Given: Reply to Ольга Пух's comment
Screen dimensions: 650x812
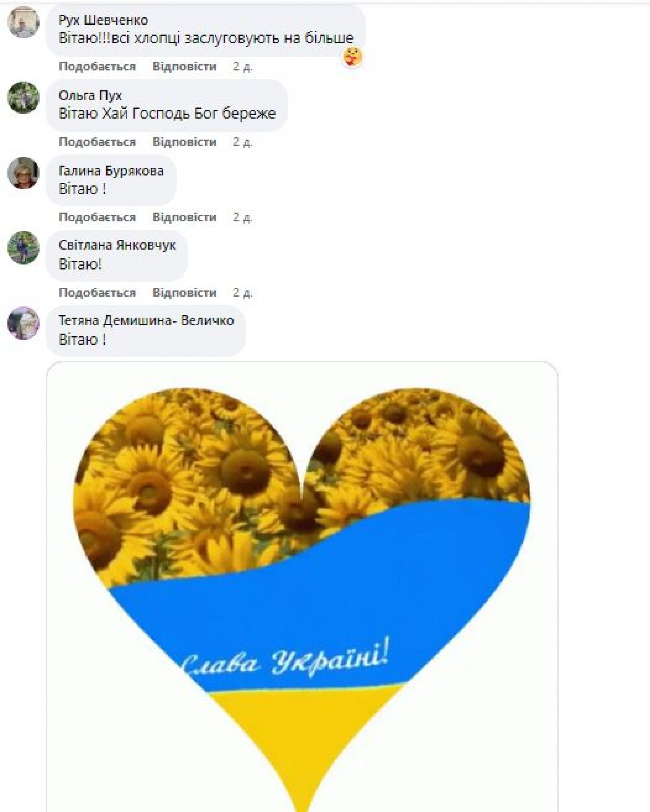Looking at the screenshot, I should (185, 142).
